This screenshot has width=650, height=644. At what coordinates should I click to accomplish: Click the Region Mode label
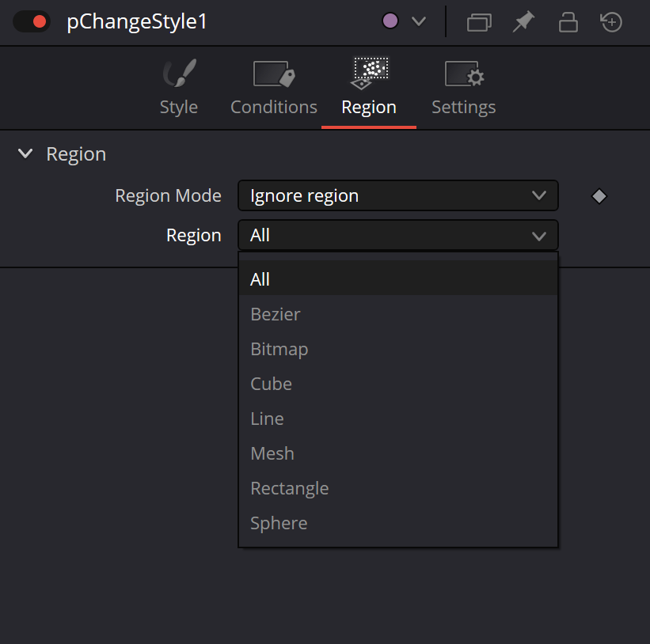click(x=169, y=196)
